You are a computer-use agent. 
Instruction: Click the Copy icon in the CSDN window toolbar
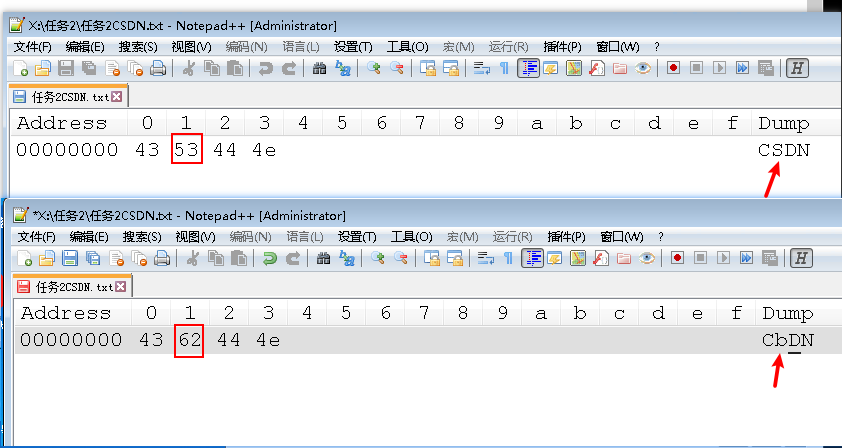[212, 68]
